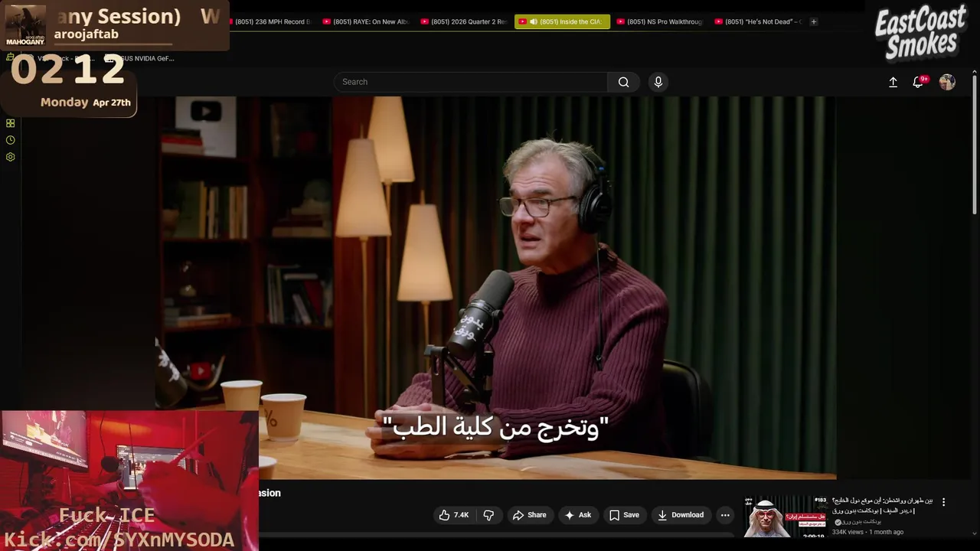Open the sidebar history clock icon
Image resolution: width=980 pixels, height=551 pixels.
(10, 140)
